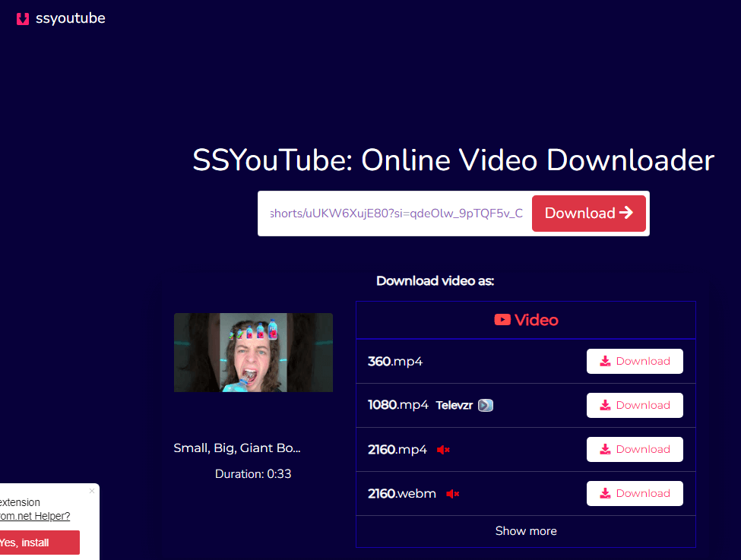Viewport: 741px width, 560px height.
Task: Download the 2160.mp4 version
Action: [x=635, y=450]
